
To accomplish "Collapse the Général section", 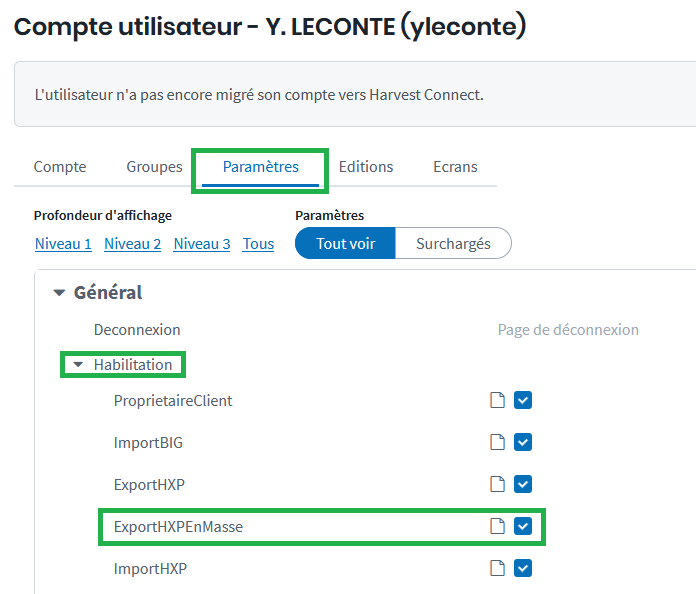I will [60, 293].
